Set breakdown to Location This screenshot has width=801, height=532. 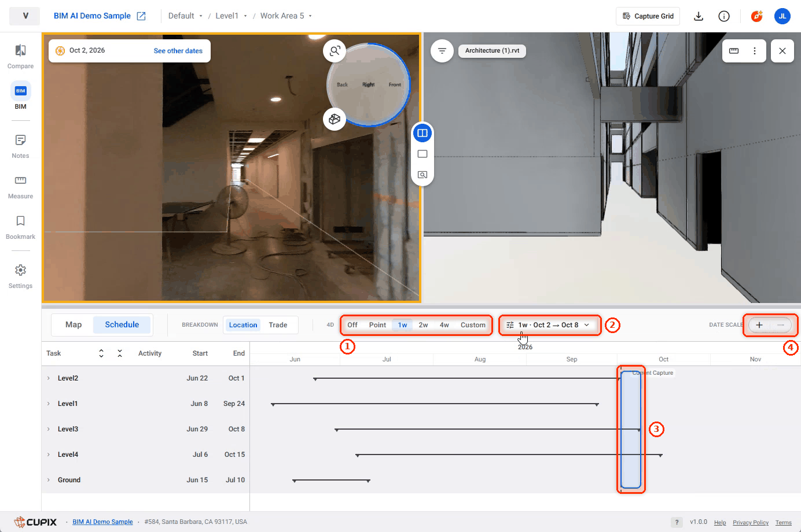[243, 325]
